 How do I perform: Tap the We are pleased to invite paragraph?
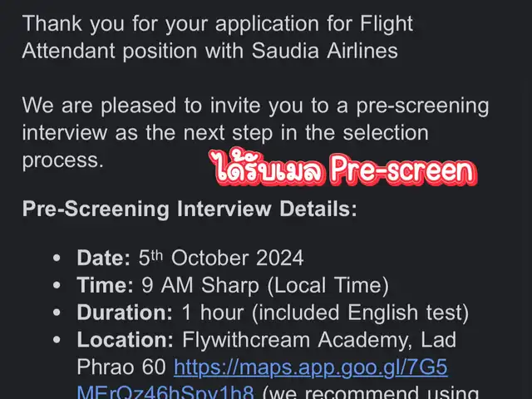[x=255, y=133]
